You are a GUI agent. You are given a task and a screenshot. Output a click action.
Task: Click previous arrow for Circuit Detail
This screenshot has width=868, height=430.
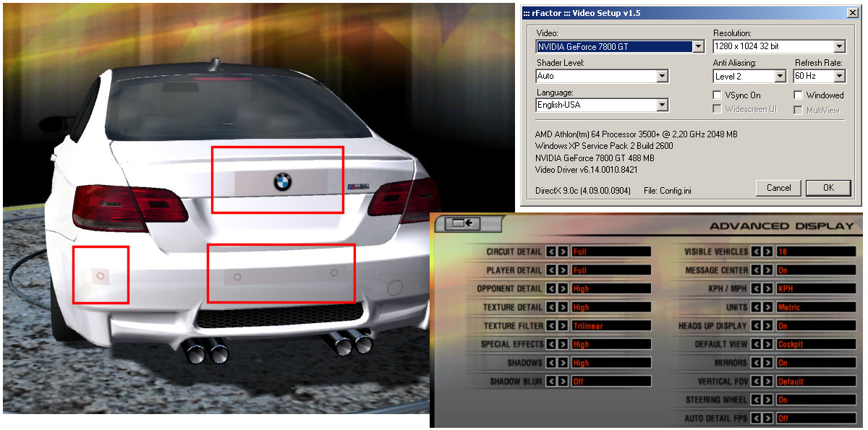click(551, 251)
